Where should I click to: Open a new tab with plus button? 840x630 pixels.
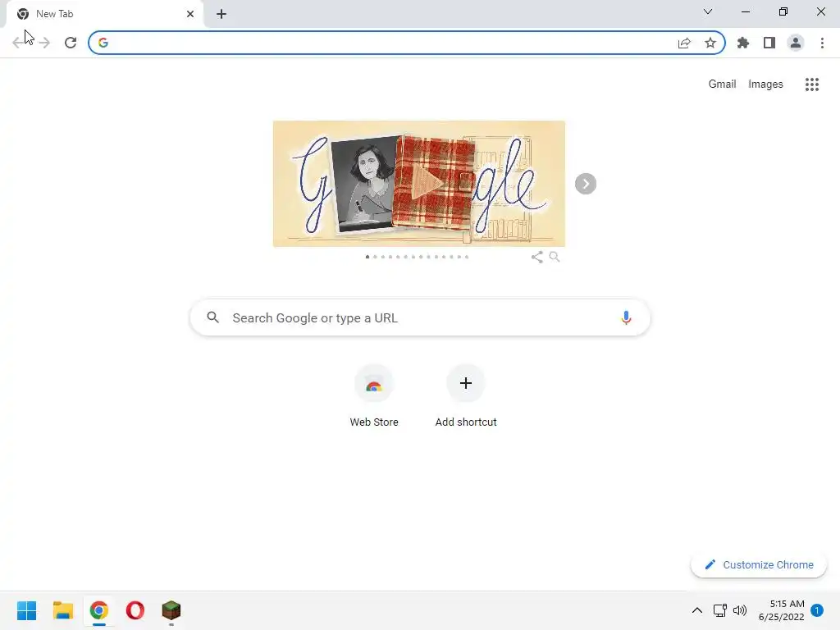(221, 14)
